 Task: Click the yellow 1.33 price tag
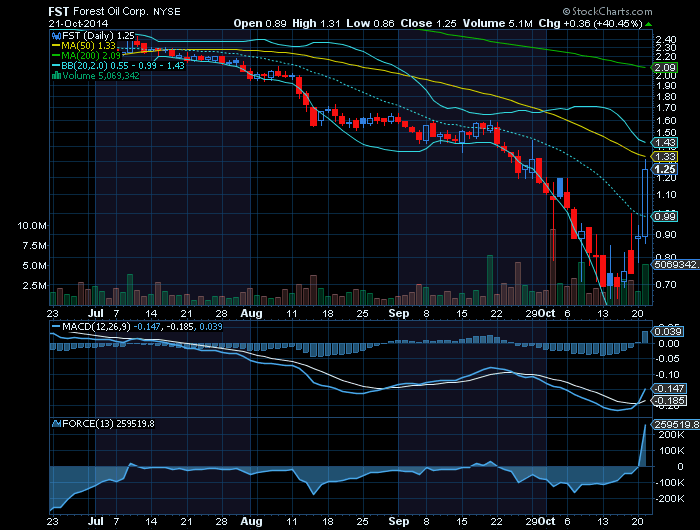665,156
